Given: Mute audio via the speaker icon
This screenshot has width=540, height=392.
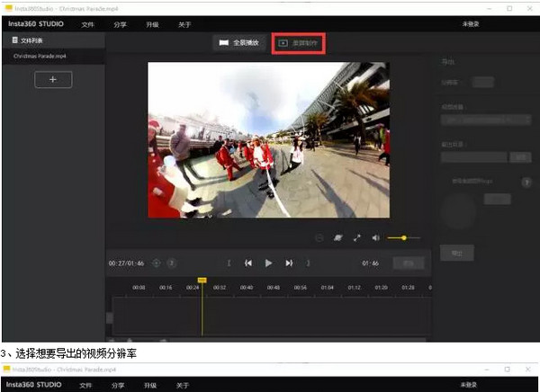Looking at the screenshot, I should tap(375, 237).
